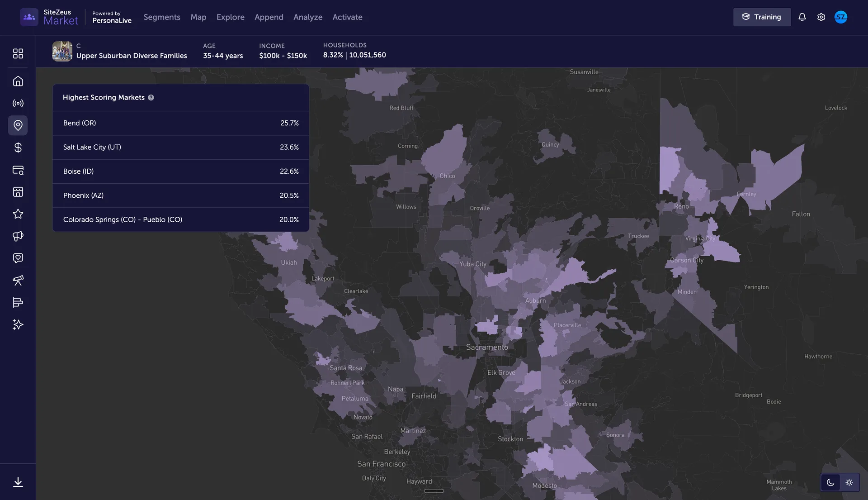Enable dark map style with moon toggle
The width and height of the screenshot is (868, 500).
click(830, 482)
